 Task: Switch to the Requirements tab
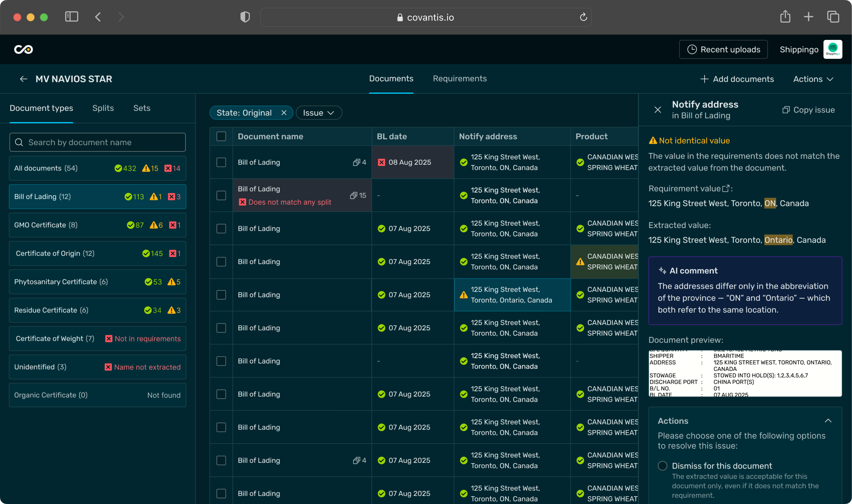459,79
